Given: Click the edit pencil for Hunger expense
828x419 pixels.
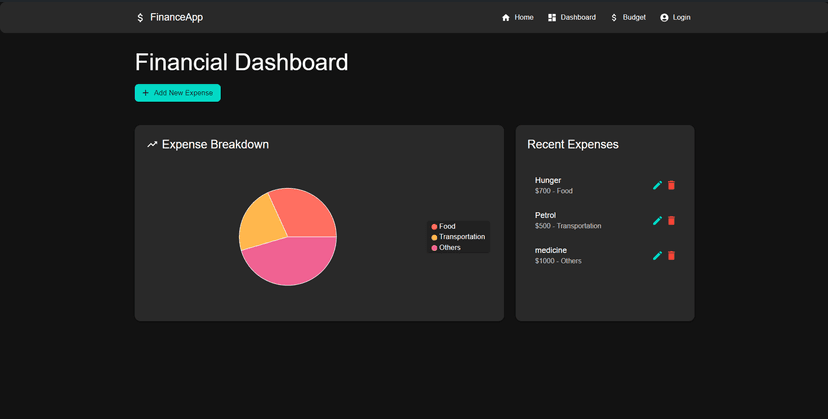Looking at the screenshot, I should tap(657, 185).
